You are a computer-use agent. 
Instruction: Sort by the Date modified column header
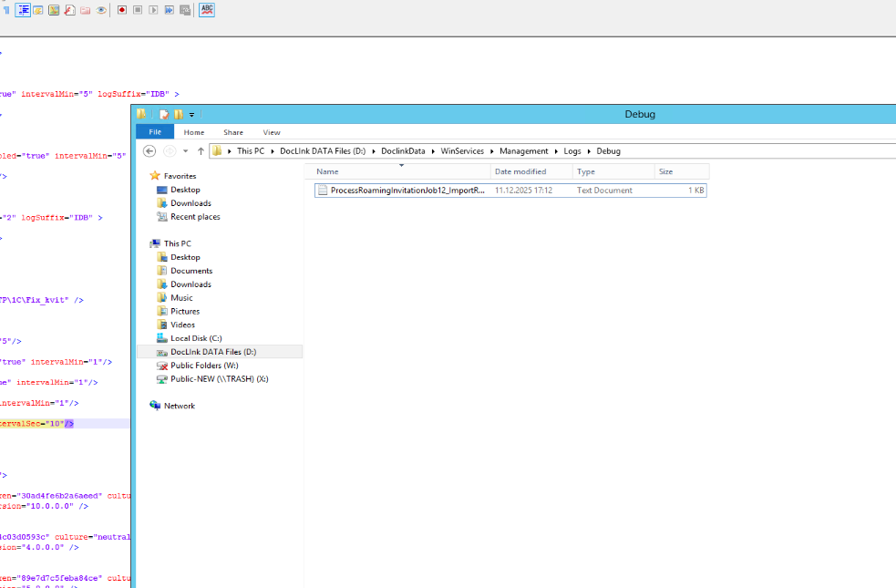[x=531, y=171]
